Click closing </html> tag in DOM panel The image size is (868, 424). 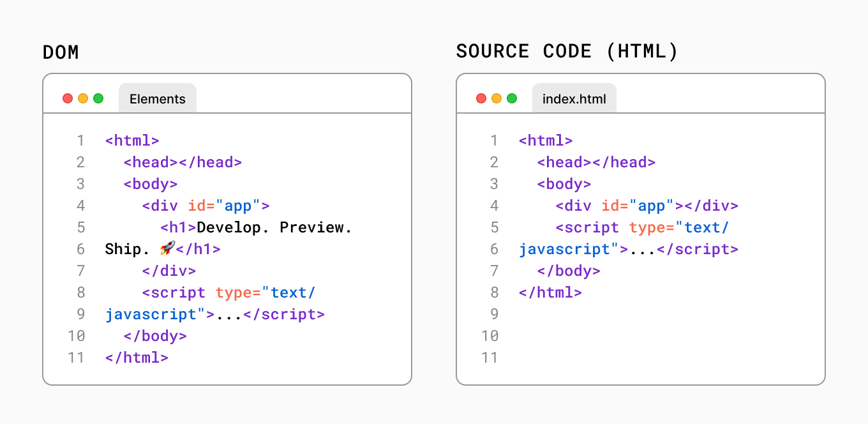137,358
